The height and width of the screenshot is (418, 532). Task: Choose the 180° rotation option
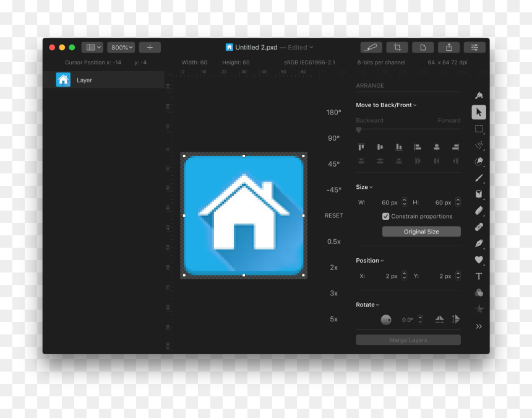click(334, 112)
